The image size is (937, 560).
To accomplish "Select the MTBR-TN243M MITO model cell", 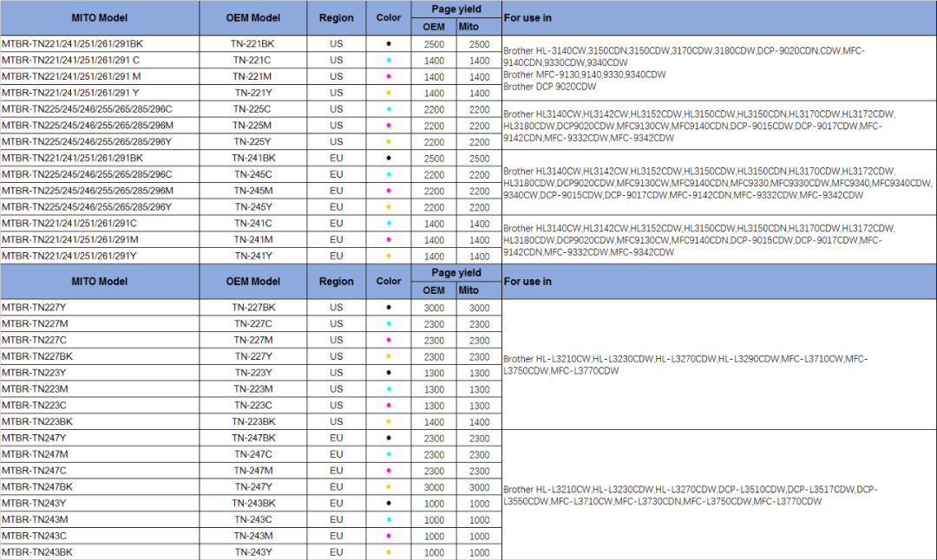I will (100, 519).
